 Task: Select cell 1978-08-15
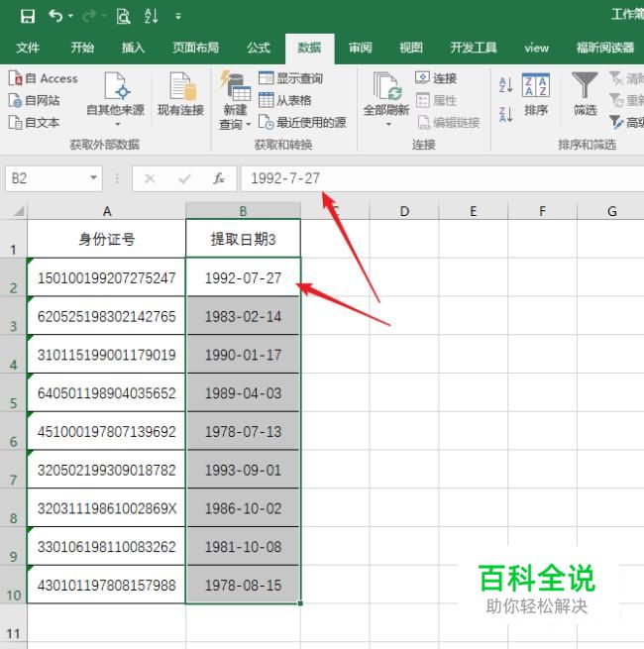[x=243, y=585]
